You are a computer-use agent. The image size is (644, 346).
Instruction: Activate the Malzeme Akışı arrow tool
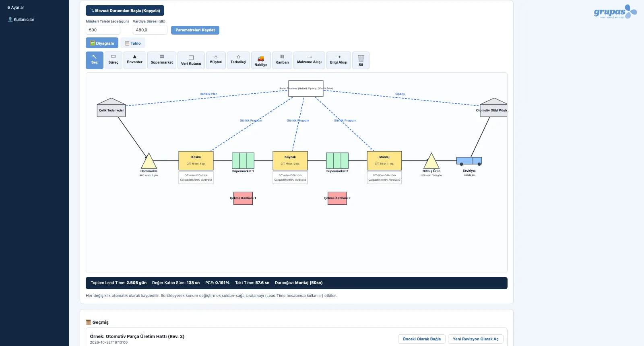[x=309, y=60]
